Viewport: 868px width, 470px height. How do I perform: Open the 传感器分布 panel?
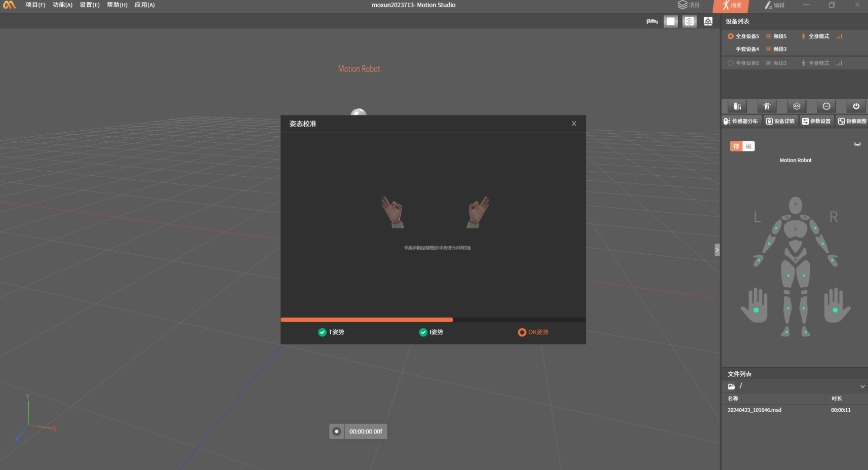click(741, 122)
